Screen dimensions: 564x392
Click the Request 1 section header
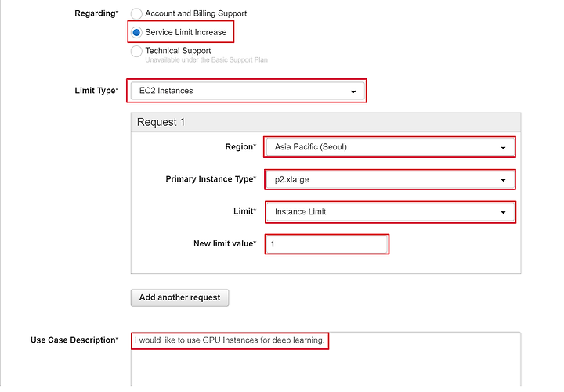pos(326,122)
